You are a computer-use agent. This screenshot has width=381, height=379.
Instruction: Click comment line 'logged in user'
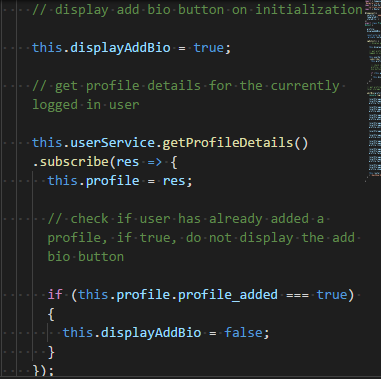[x=86, y=105]
